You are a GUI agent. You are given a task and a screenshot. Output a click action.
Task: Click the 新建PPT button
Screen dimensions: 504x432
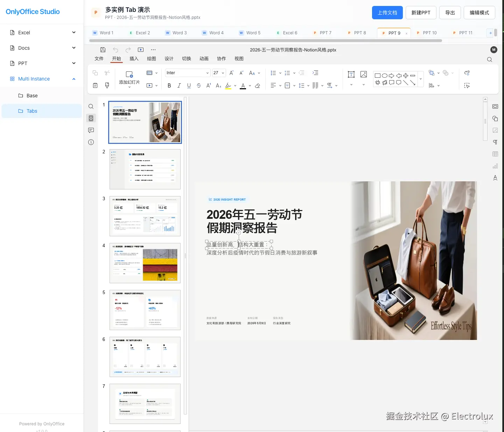click(x=421, y=13)
